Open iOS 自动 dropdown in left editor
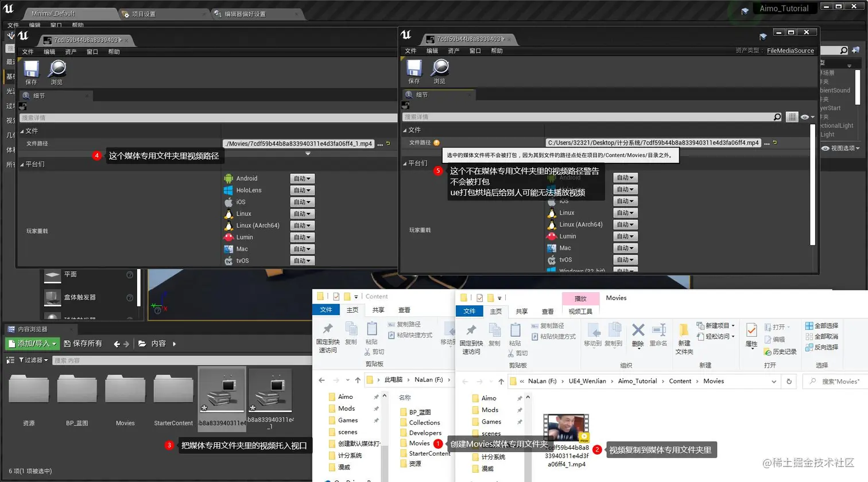The height and width of the screenshot is (482, 868). (302, 202)
